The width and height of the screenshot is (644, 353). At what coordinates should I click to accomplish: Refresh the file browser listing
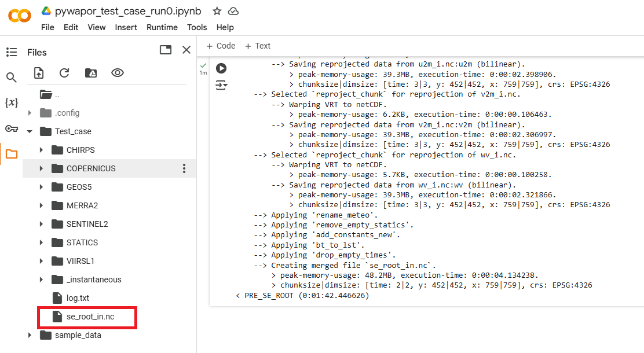coord(64,73)
